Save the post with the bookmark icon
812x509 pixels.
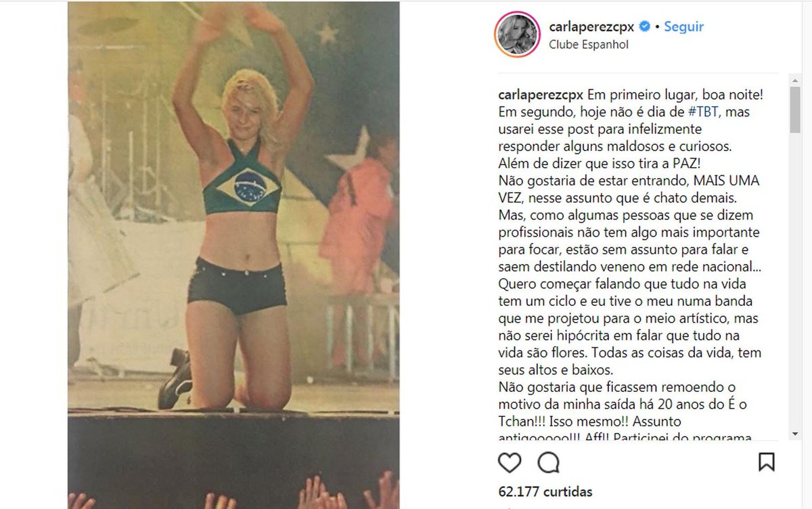(767, 462)
